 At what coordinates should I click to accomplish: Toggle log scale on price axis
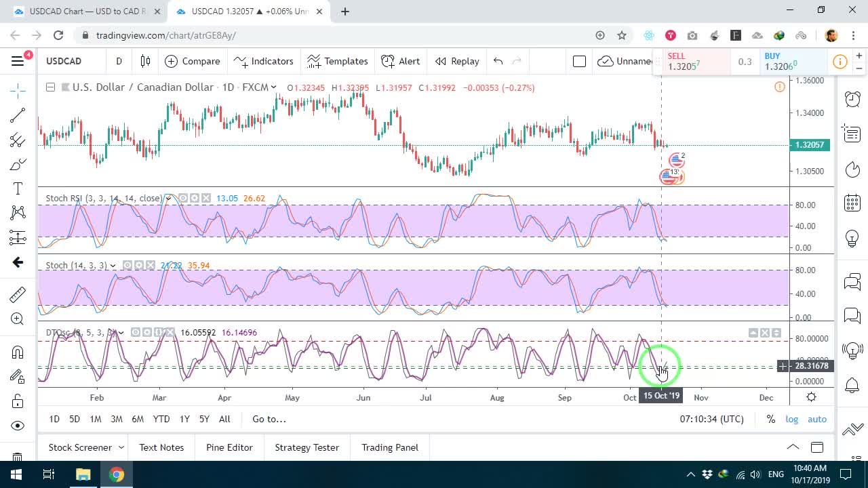[792, 419]
